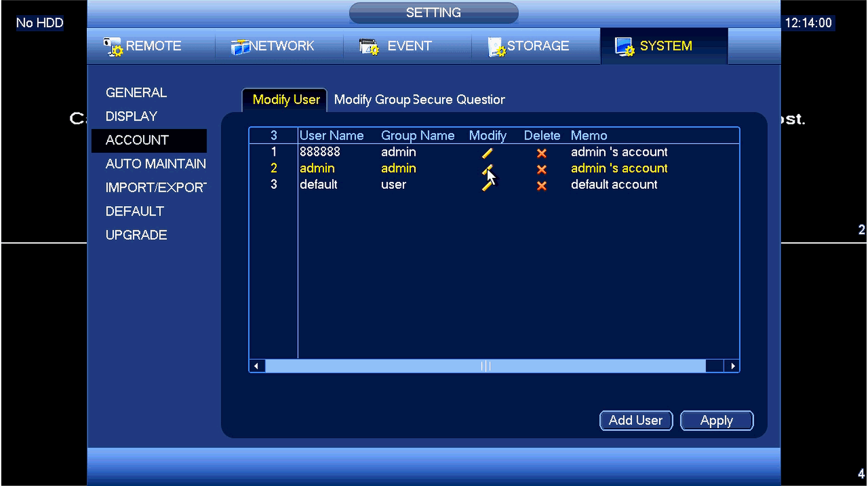Click the pencil icon for user 888888
Screen dimensions: 868x486
click(x=487, y=153)
